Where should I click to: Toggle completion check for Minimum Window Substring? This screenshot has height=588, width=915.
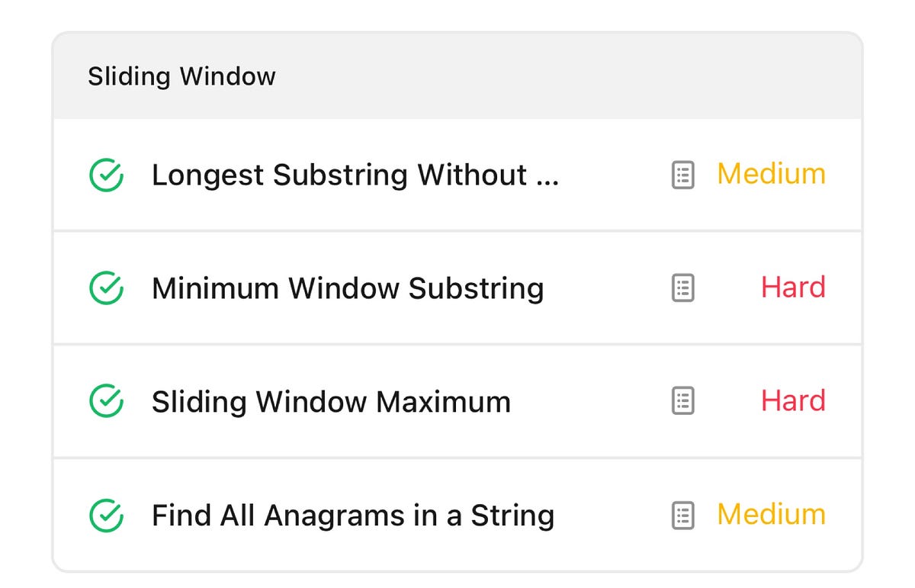click(105, 288)
